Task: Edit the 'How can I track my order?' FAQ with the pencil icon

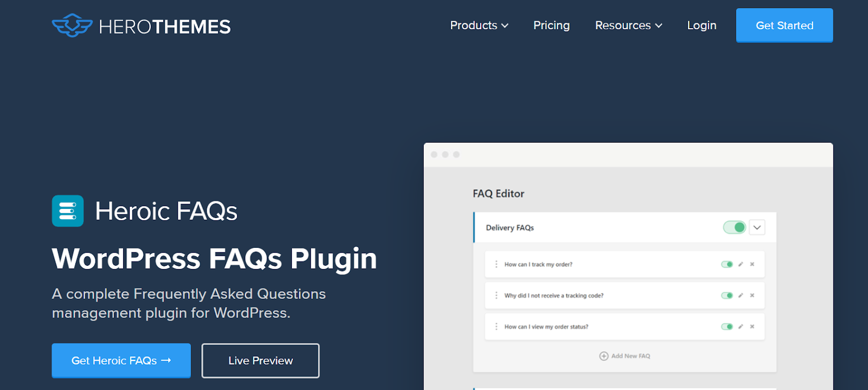Action: click(741, 264)
